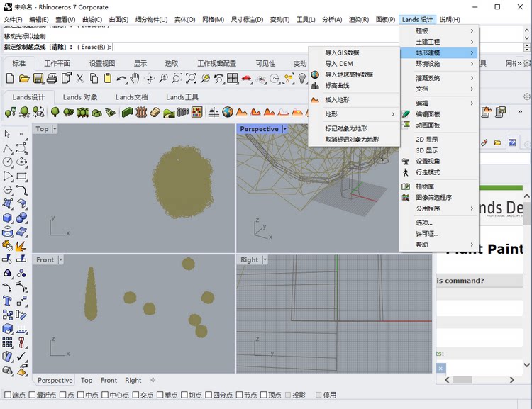532x409 pixels.
Task: Select the Pan hand tool
Action: point(135,79)
